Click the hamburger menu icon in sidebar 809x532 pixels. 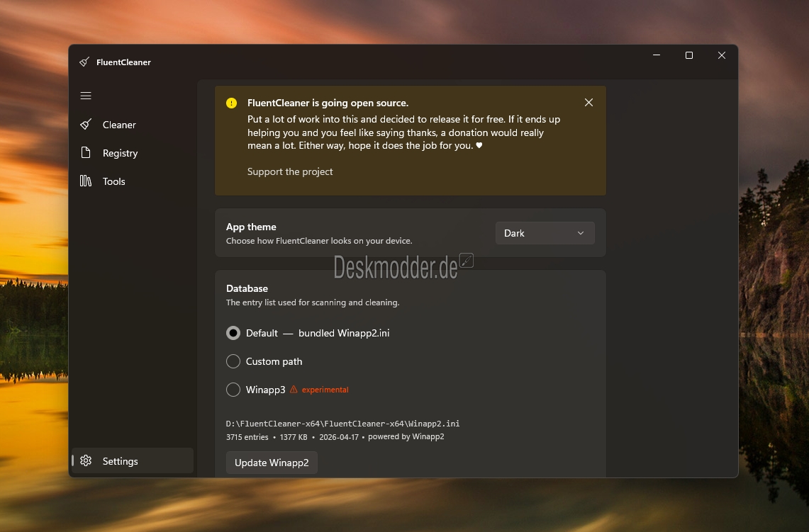[86, 96]
